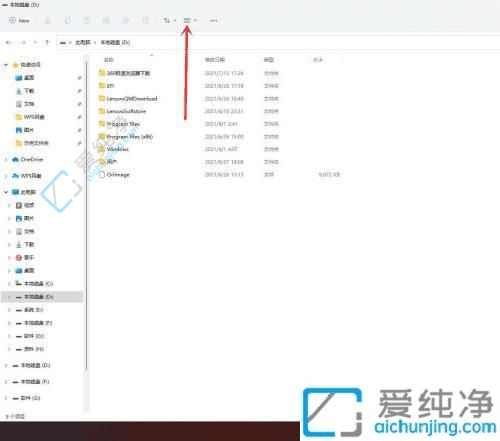This screenshot has width=500, height=441.
Task: Click the Rename icon in the toolbar
Action: pyautogui.click(x=106, y=21)
